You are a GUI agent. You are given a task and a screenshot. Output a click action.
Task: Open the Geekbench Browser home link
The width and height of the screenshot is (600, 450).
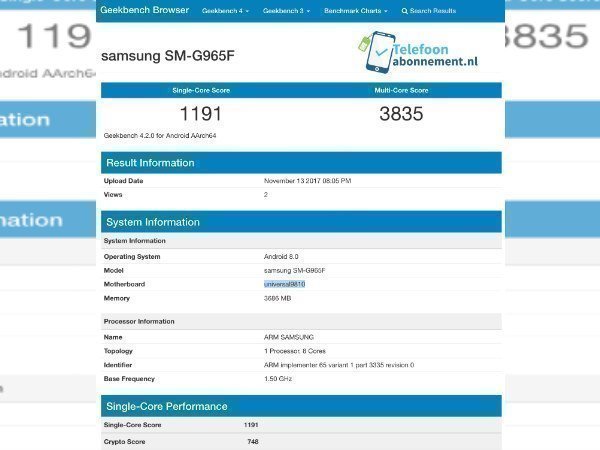145,10
